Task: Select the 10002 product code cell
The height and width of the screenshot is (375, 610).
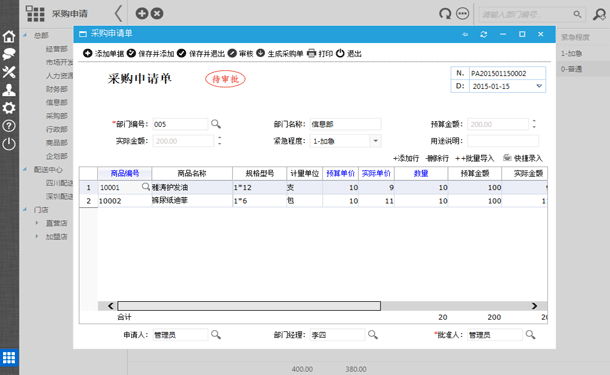Action: tap(124, 201)
